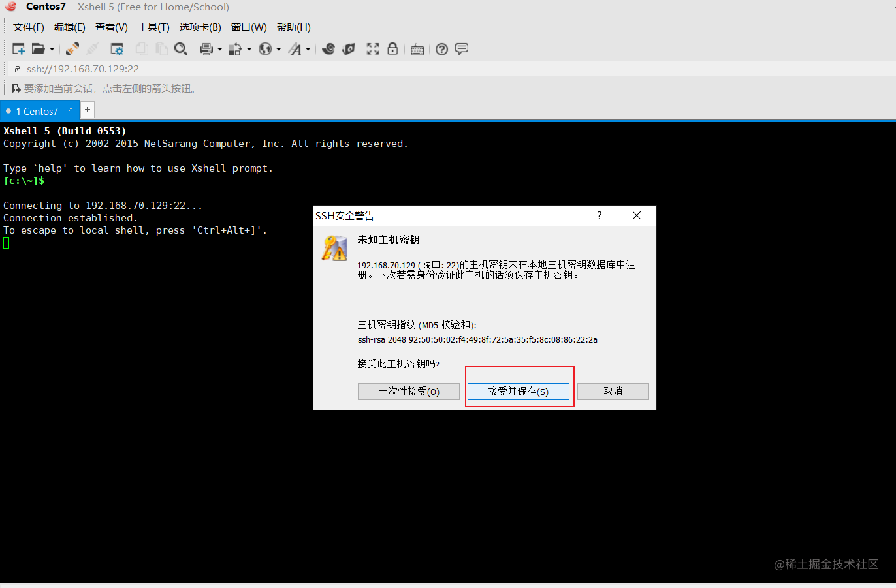This screenshot has height=588, width=896.
Task: Click the address bar ssh://192.168.70.129:22
Action: pyautogui.click(x=82, y=69)
